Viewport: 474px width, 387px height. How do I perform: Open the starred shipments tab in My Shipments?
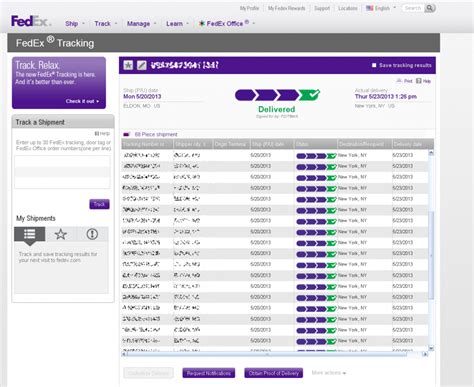tap(61, 234)
